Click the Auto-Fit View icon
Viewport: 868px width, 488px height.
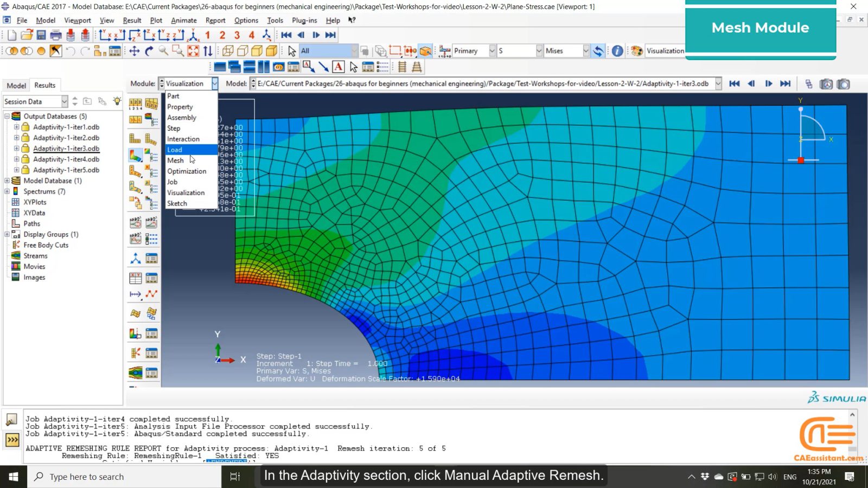click(193, 51)
